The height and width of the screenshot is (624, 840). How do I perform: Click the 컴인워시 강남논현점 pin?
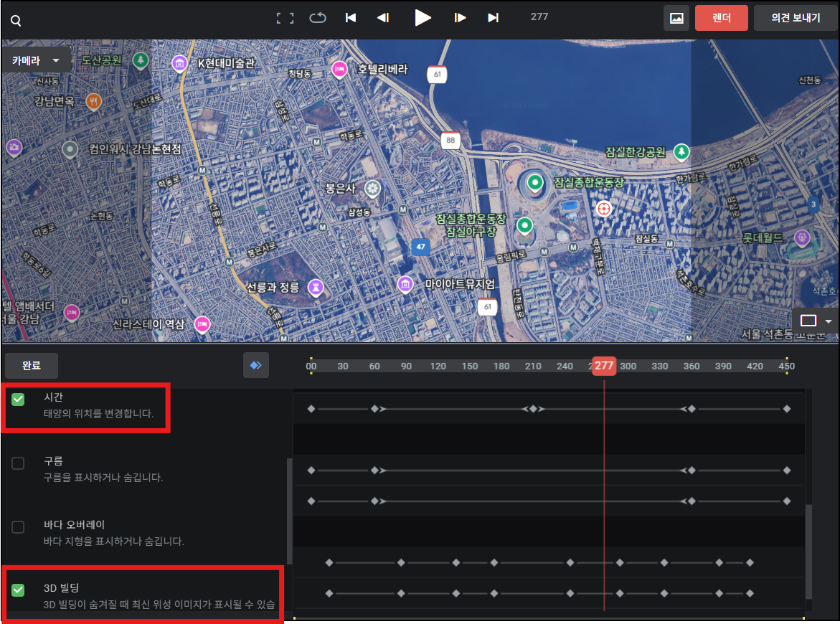point(70,149)
